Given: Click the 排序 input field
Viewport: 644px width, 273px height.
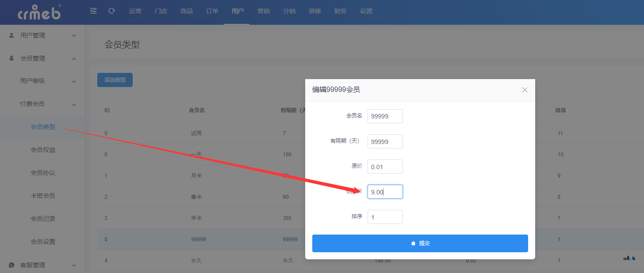Looking at the screenshot, I should (385, 217).
